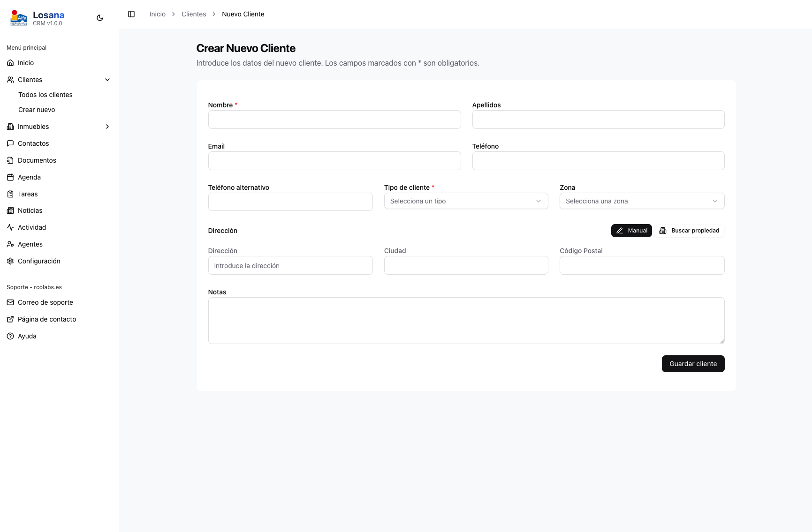Viewport: 812px width, 532px height.
Task: Navigate to Clientes in the breadcrumb
Action: point(194,14)
